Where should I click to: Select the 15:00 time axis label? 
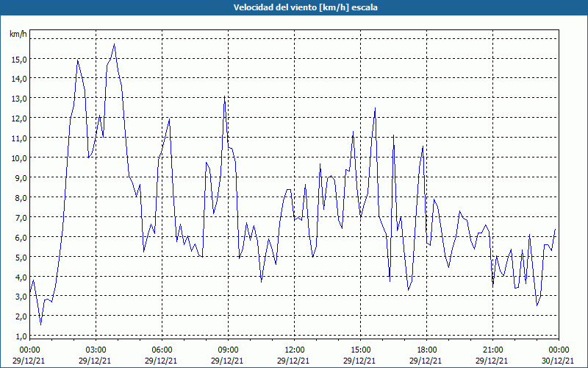[x=360, y=350]
